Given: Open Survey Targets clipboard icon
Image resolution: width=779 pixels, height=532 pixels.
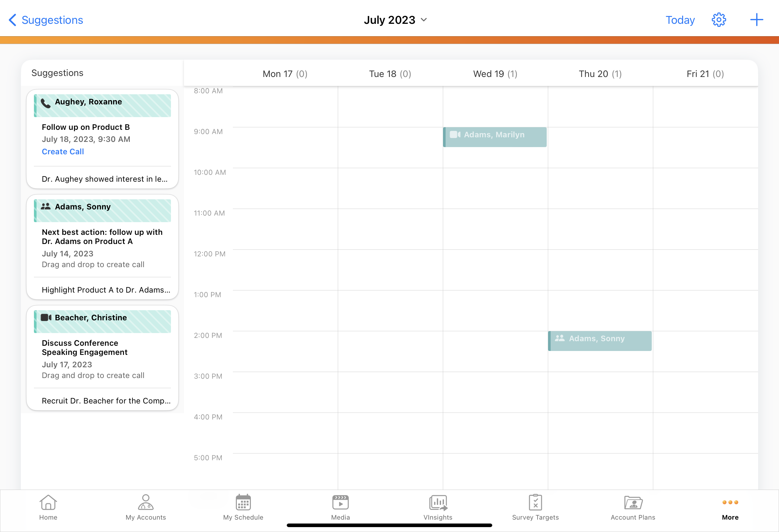Looking at the screenshot, I should (x=535, y=503).
